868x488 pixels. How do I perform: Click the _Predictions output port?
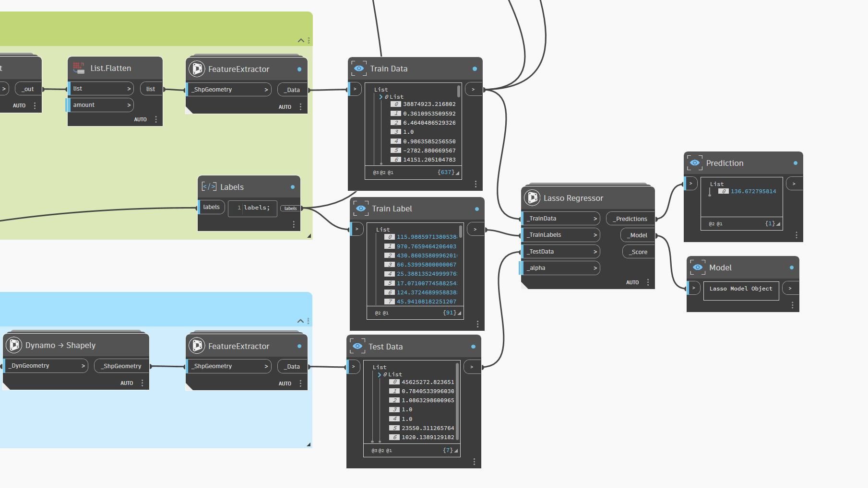coord(630,219)
